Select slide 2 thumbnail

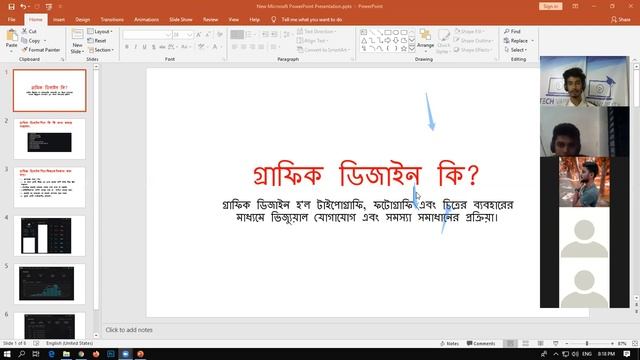(x=49, y=139)
